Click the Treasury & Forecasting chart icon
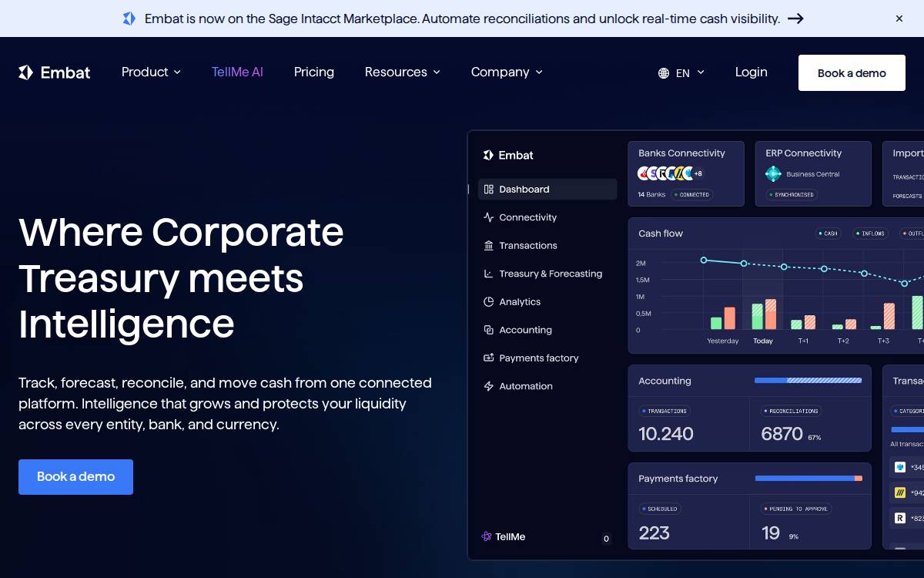 (488, 274)
